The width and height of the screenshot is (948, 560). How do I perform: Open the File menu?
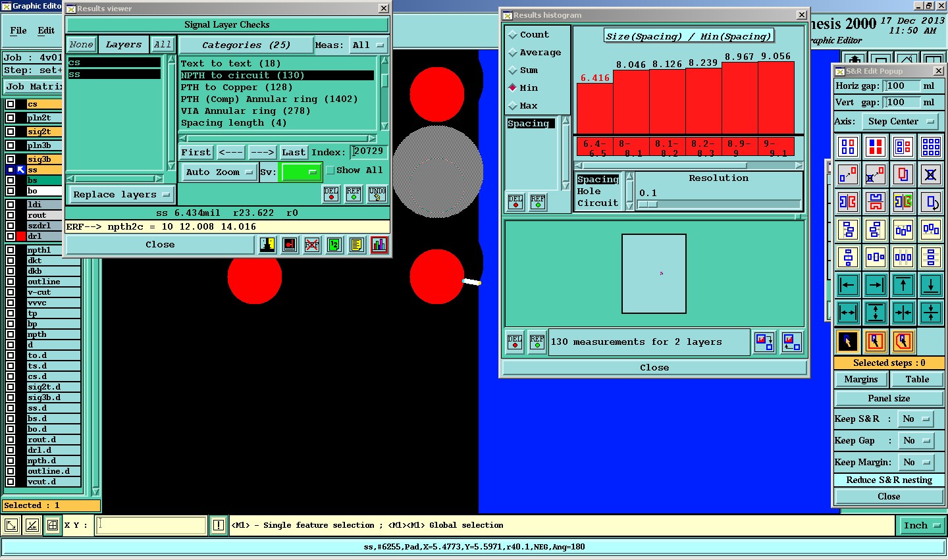point(18,30)
